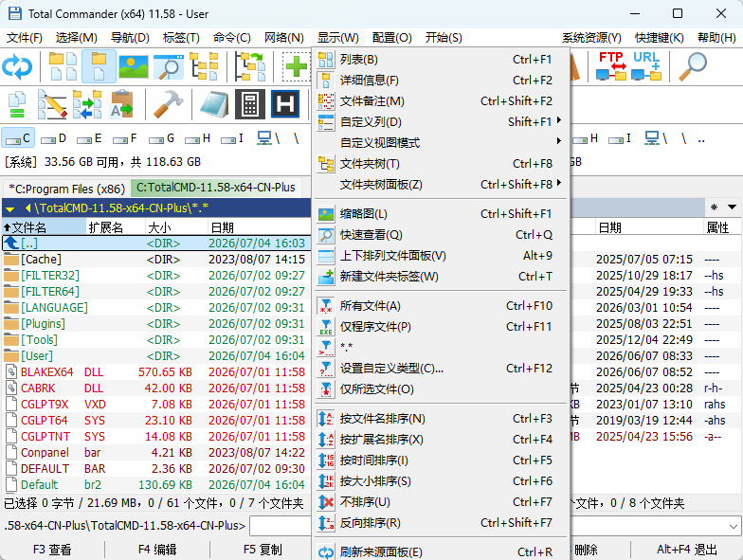
Task: Sort by 文件名 column header
Action: (x=44, y=227)
